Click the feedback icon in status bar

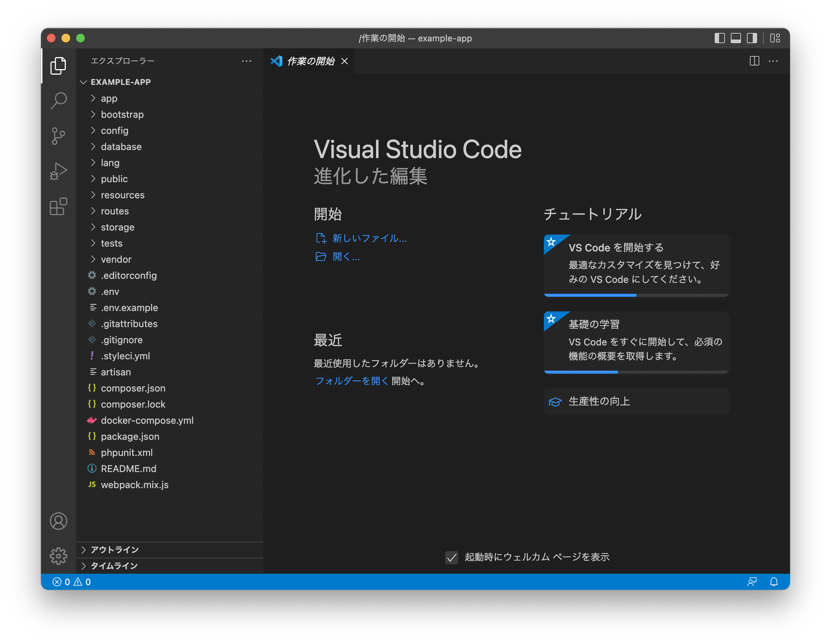(752, 581)
